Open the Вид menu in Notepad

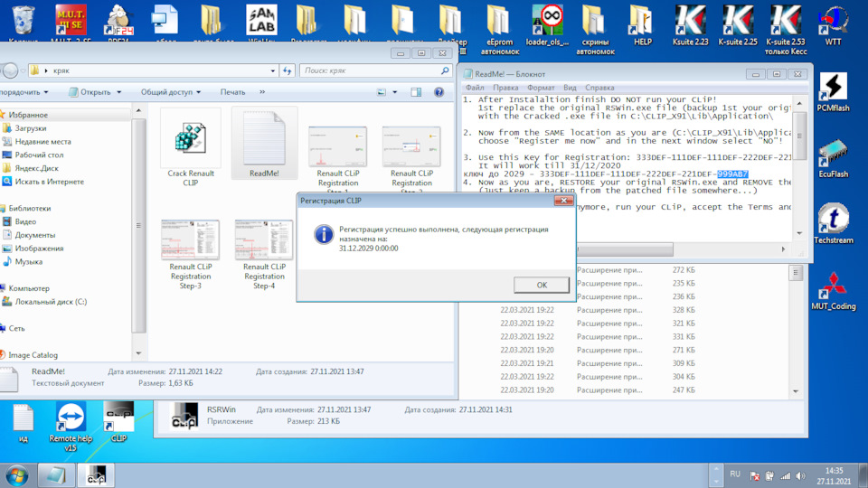571,88
